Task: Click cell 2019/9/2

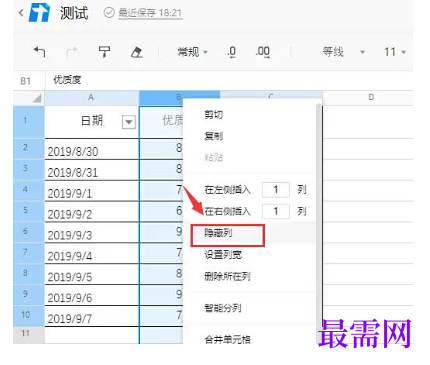Action: [x=92, y=212]
